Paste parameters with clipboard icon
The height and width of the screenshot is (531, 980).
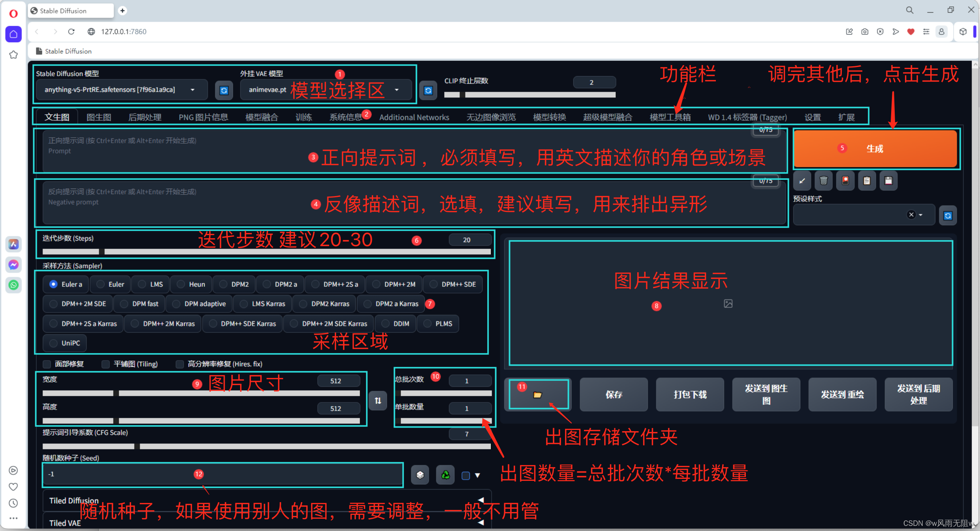pyautogui.click(x=867, y=180)
